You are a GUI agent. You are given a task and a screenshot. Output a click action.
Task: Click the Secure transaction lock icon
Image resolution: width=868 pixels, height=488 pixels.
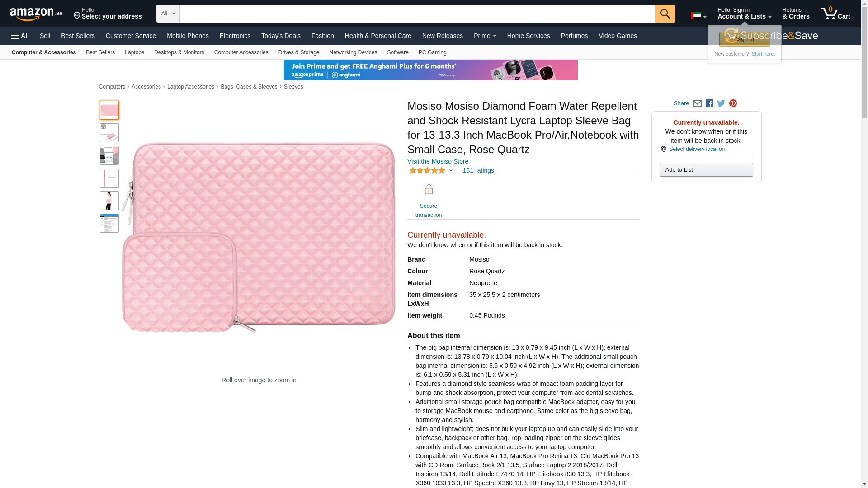point(429,189)
